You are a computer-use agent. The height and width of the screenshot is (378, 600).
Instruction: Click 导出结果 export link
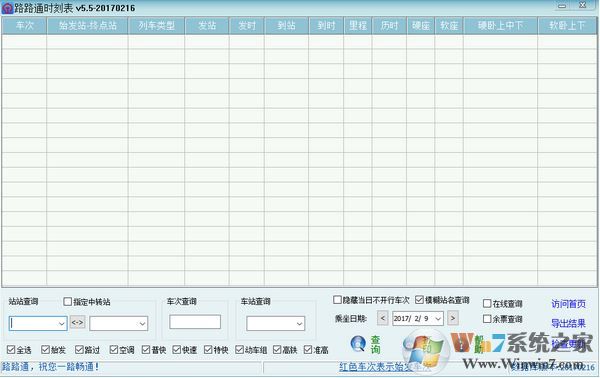point(568,323)
